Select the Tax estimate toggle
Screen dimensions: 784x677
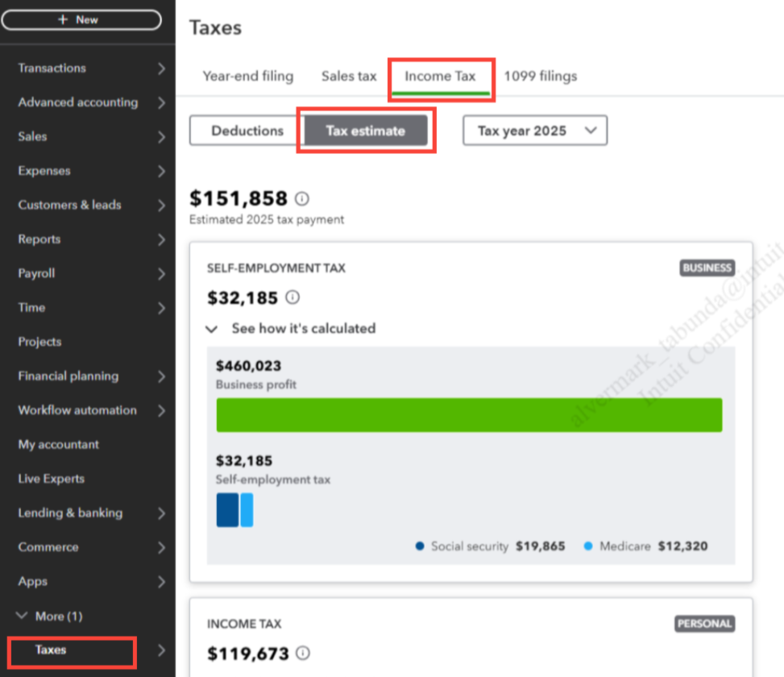point(366,131)
